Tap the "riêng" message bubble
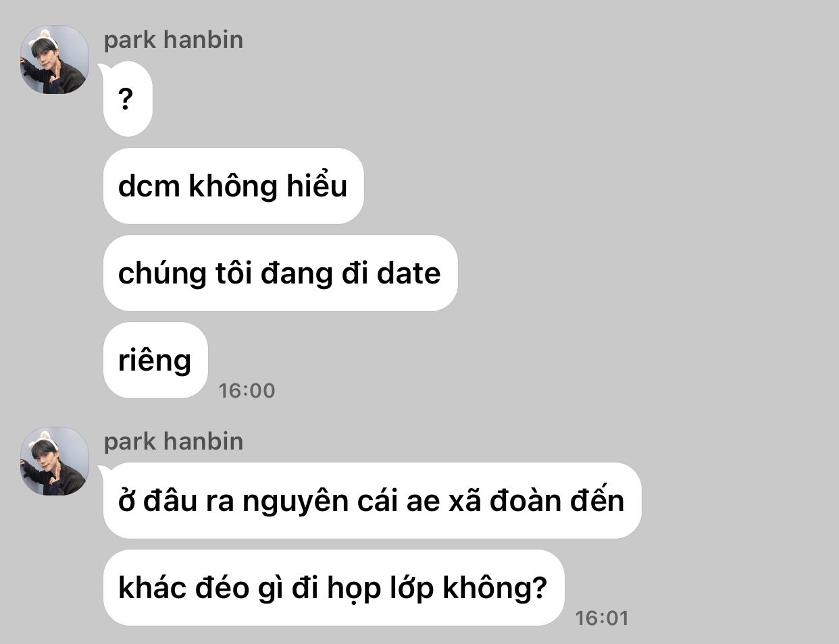This screenshot has height=644, width=839. click(155, 360)
